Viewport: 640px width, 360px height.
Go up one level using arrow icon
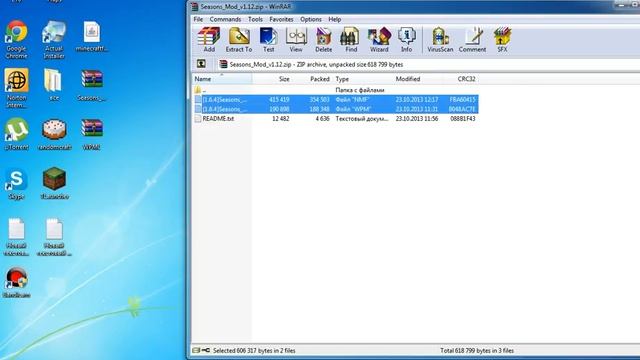click(201, 64)
